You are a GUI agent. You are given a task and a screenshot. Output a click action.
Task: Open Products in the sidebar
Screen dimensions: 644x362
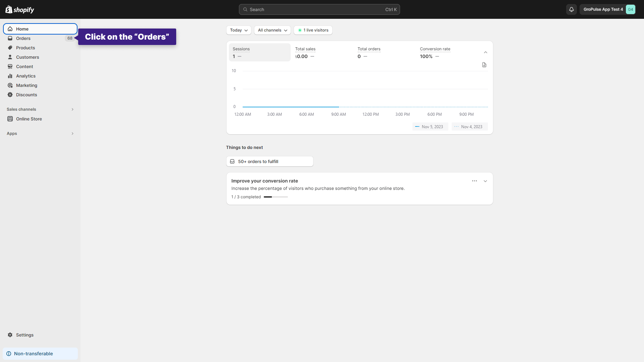point(40,48)
